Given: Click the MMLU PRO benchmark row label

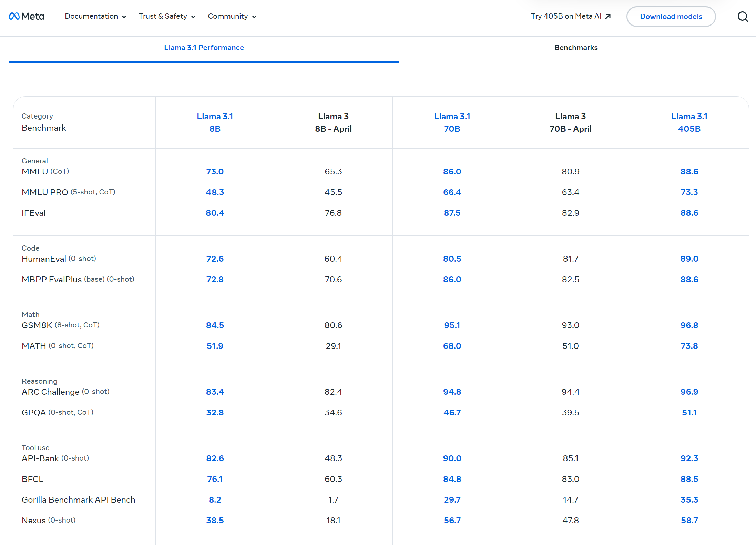Looking at the screenshot, I should (x=69, y=192).
